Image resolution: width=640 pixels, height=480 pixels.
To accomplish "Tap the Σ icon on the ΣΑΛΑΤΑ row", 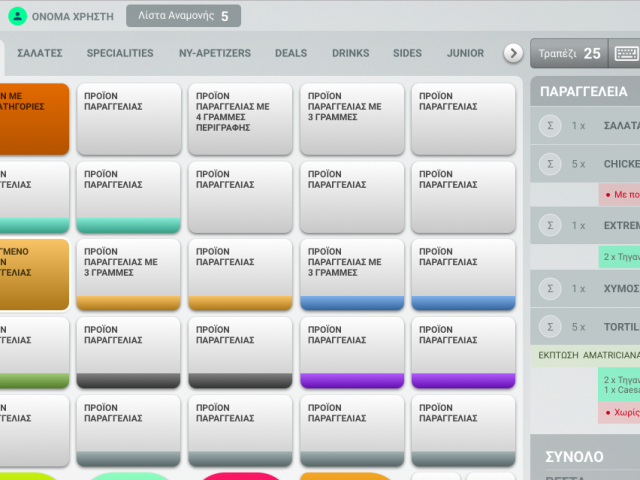I will (550, 126).
